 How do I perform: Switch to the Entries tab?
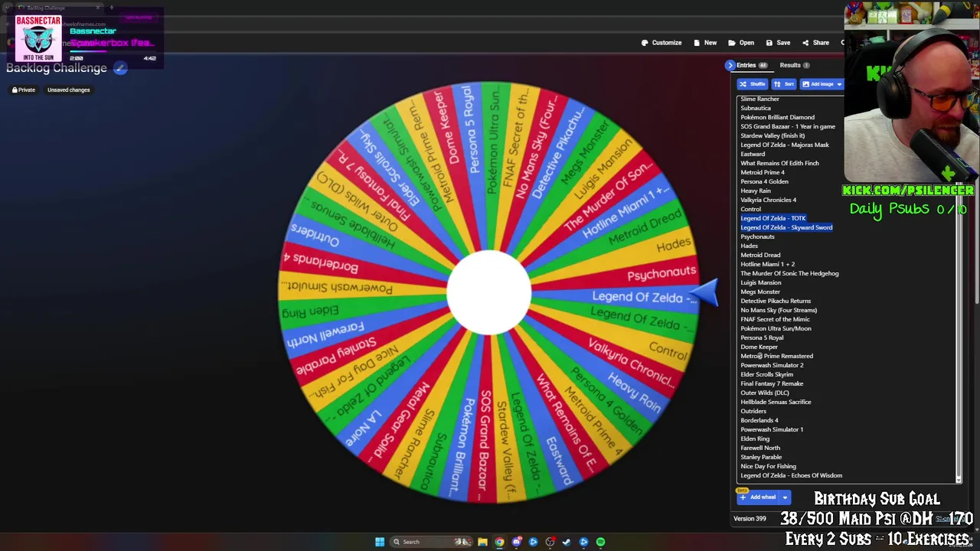(752, 65)
